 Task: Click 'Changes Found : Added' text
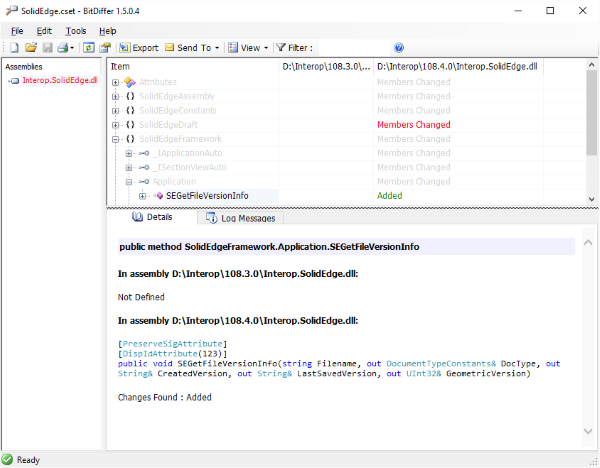point(165,397)
